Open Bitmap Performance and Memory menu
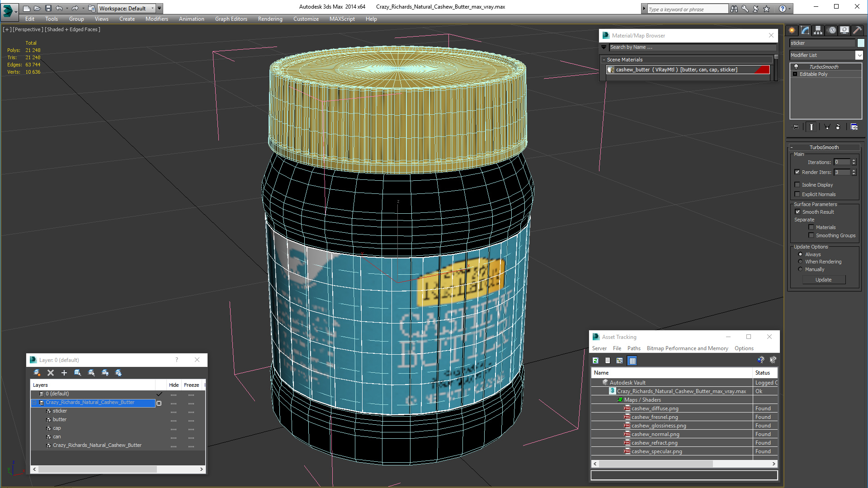 pyautogui.click(x=687, y=348)
